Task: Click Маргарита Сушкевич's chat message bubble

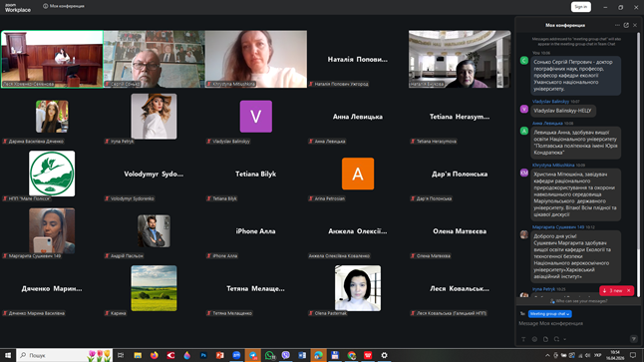Action: point(576,256)
